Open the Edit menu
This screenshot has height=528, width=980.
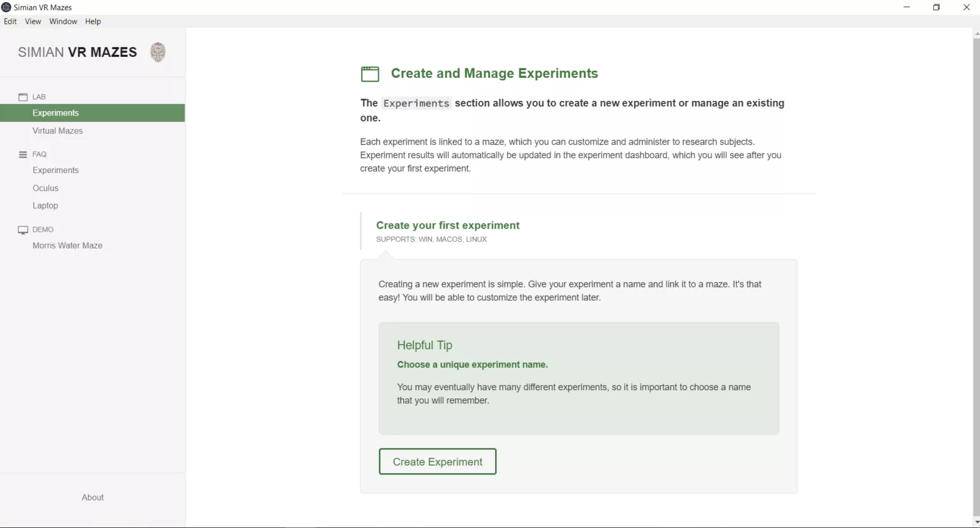[x=10, y=21]
